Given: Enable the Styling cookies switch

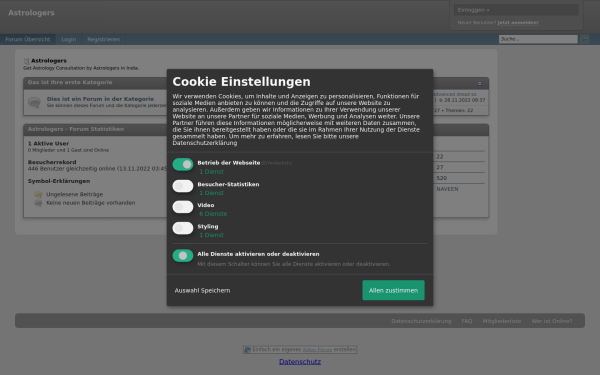Looking at the screenshot, I should point(183,228).
